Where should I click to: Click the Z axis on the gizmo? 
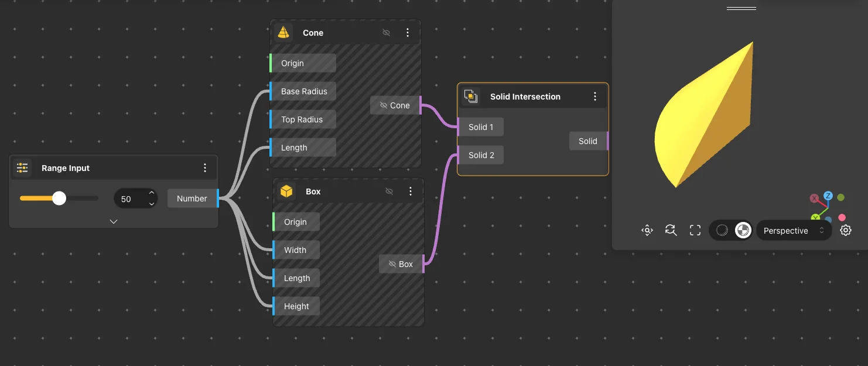click(828, 196)
